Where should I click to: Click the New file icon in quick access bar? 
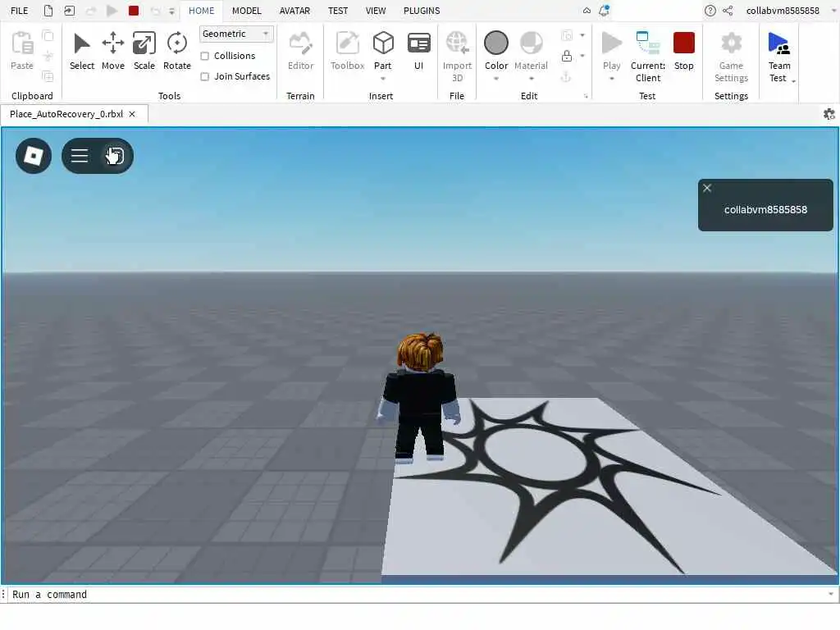[x=48, y=11]
